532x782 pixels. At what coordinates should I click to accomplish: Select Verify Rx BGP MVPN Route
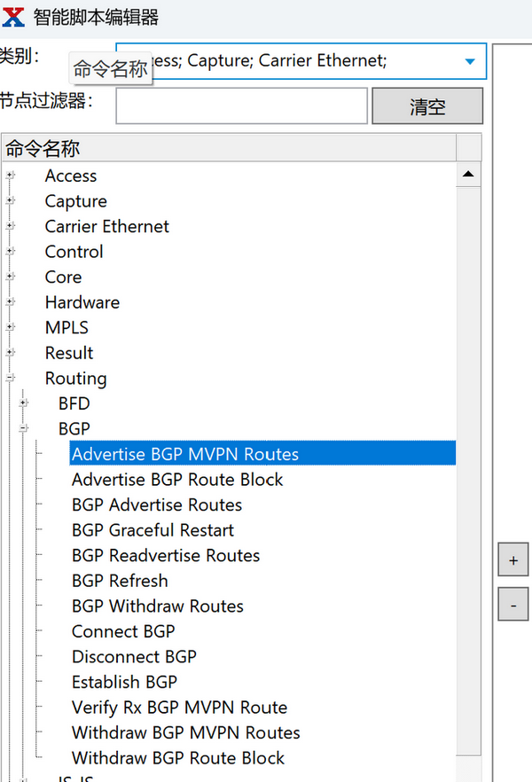point(179,708)
